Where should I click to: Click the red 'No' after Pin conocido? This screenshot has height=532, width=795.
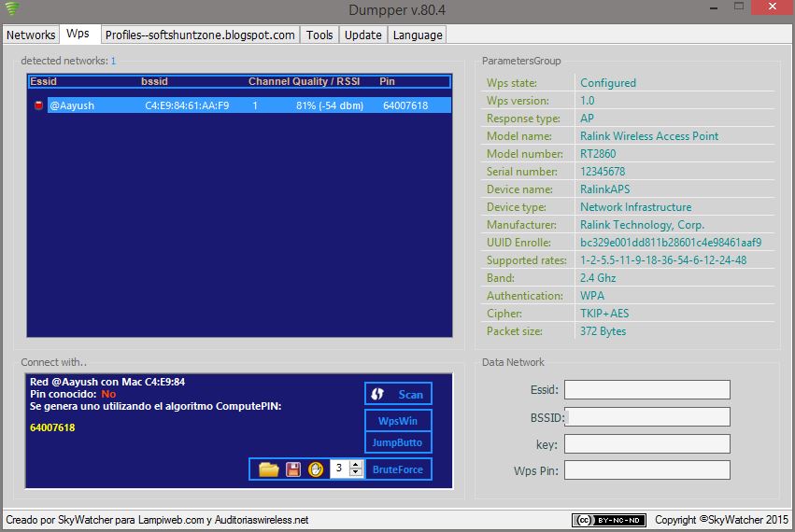[108, 394]
